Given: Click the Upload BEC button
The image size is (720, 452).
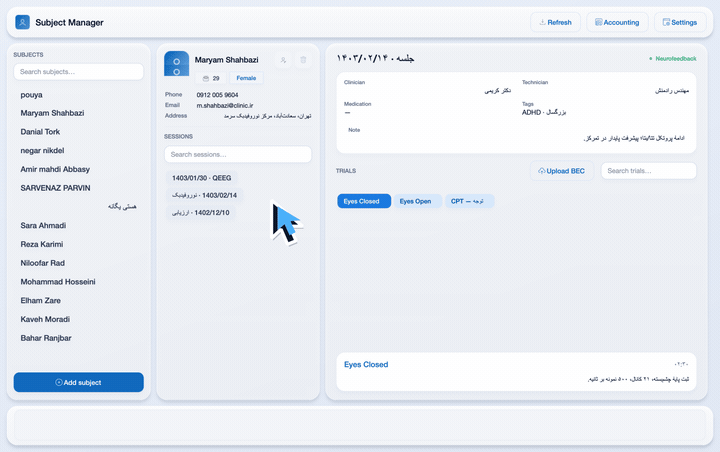Looking at the screenshot, I should (562, 171).
